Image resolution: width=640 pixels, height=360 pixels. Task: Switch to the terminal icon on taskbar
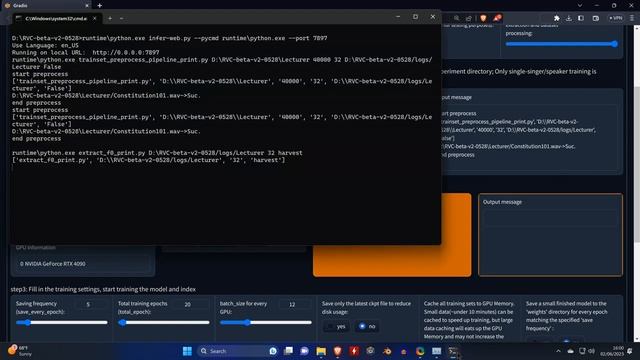pyautogui.click(x=453, y=351)
